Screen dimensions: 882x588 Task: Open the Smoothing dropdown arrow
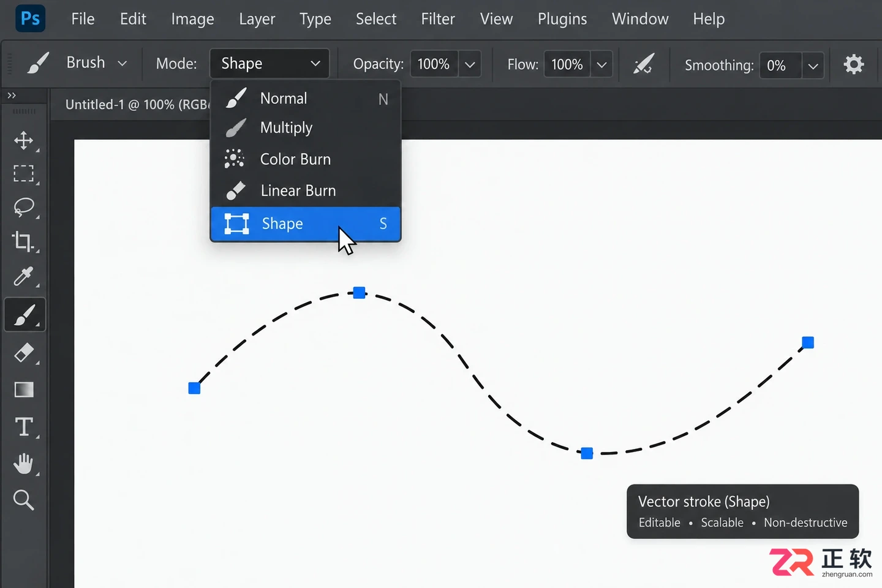pos(813,66)
